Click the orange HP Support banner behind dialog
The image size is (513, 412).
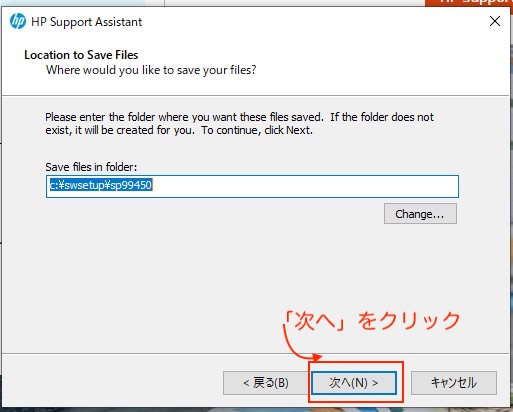[x=469, y=3]
